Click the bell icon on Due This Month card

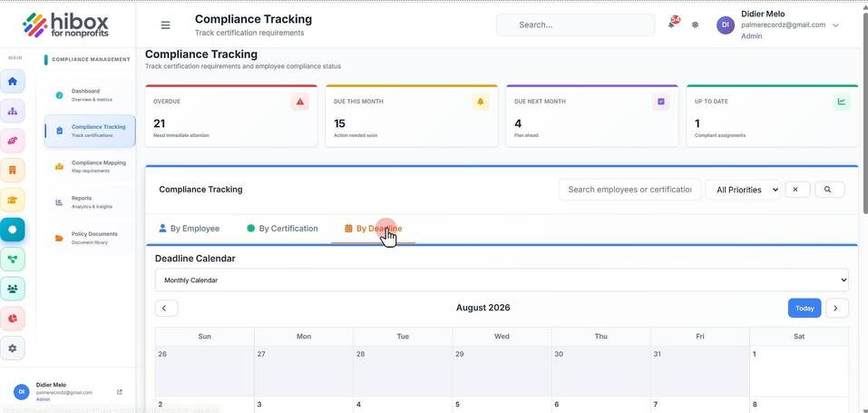click(x=480, y=102)
